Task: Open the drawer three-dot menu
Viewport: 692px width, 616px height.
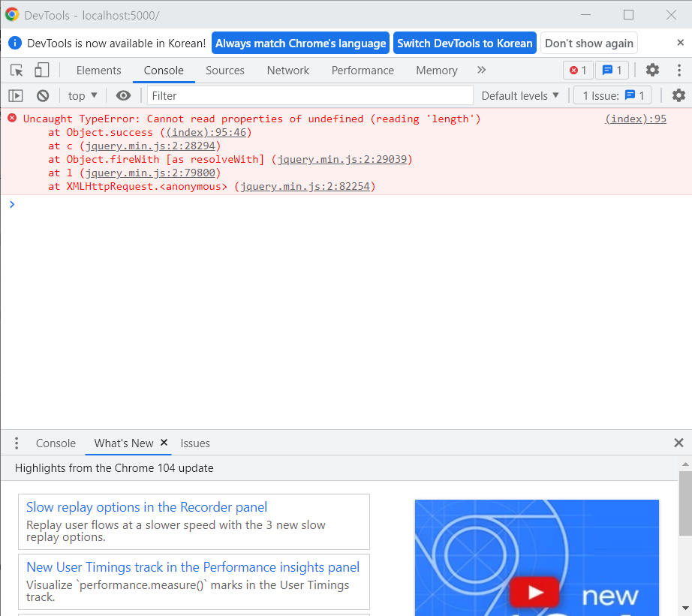Action: pos(17,443)
